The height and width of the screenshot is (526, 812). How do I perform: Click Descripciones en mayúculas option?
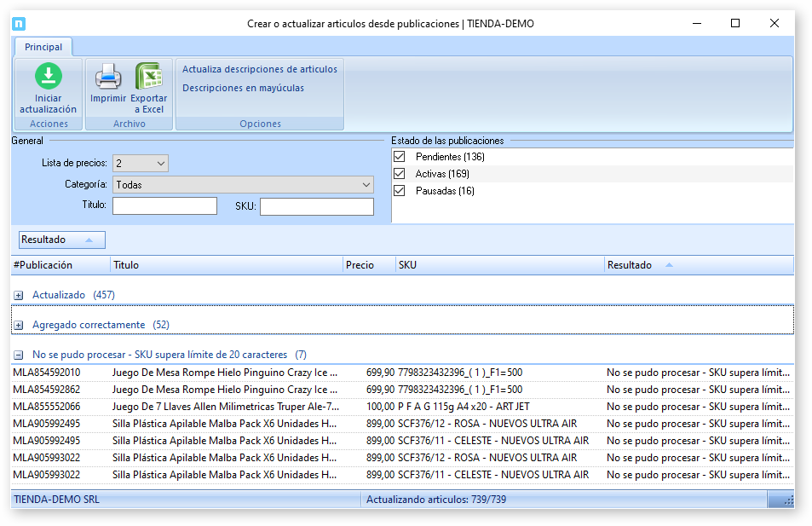click(x=243, y=88)
